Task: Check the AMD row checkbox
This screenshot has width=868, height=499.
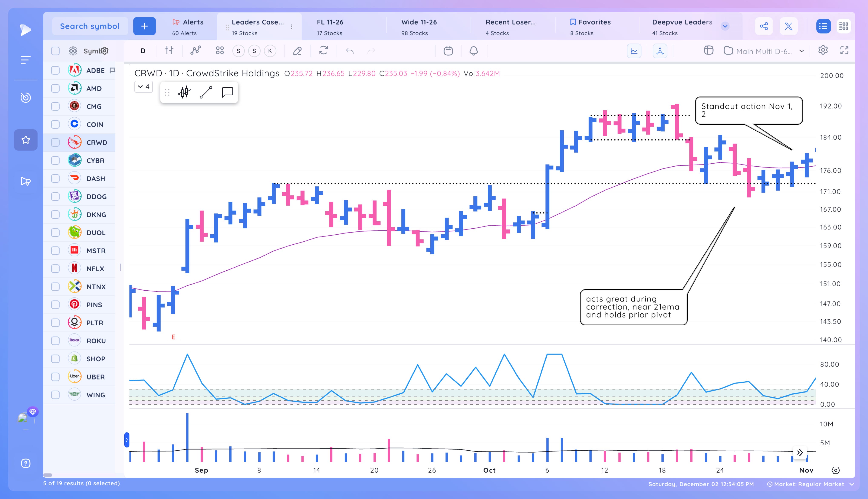Action: (55, 88)
